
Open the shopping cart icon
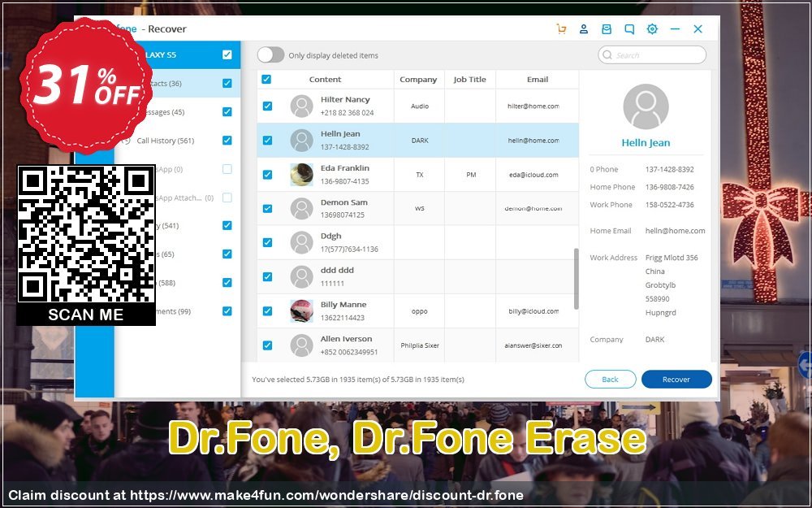click(x=561, y=29)
